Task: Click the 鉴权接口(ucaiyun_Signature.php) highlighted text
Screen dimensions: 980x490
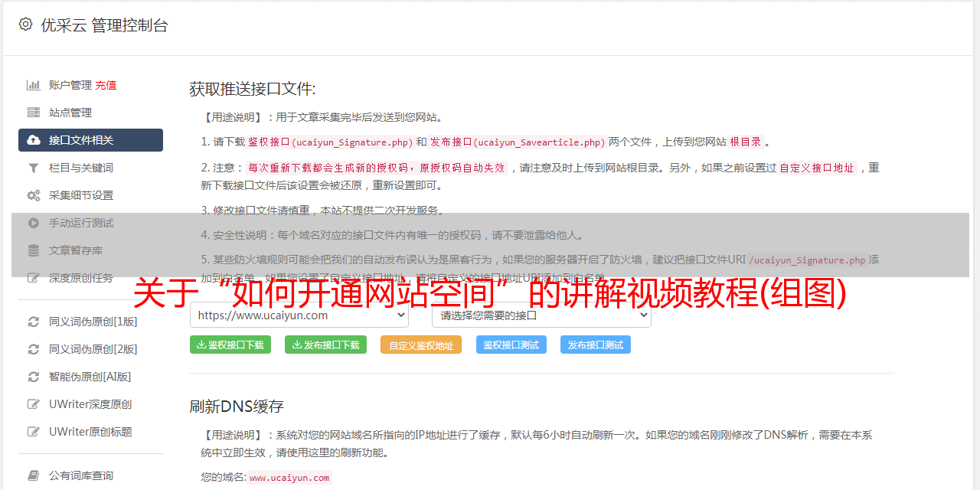Action: tap(331, 142)
